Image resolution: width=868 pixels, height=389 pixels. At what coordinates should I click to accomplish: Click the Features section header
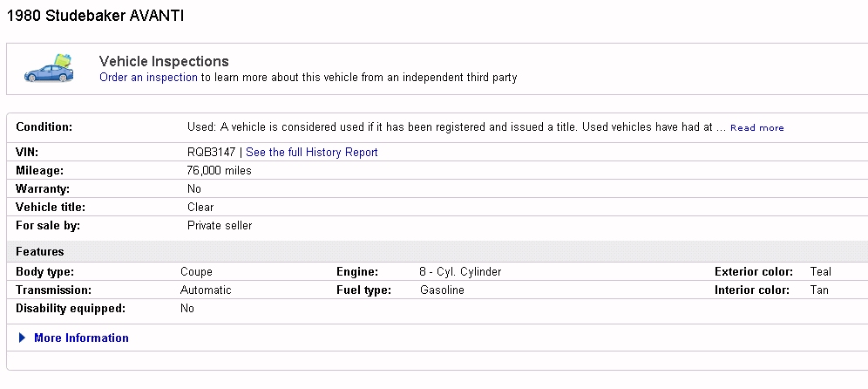pyautogui.click(x=40, y=252)
